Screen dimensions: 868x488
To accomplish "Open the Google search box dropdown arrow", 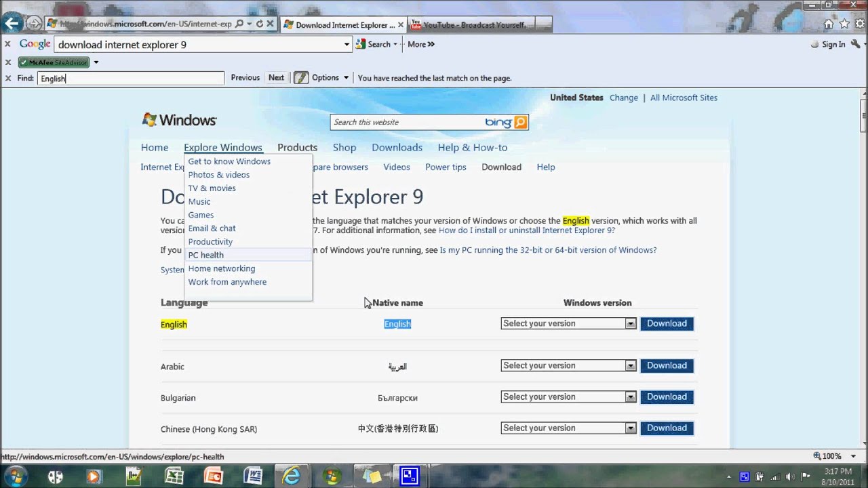I will tap(347, 45).
